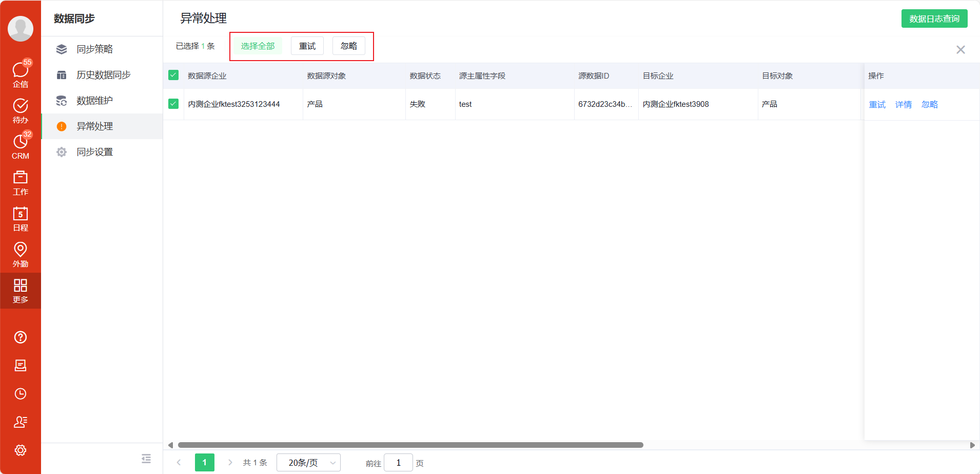Open the settings gear at sidebar bottom
This screenshot has height=474, width=980.
(21, 450)
